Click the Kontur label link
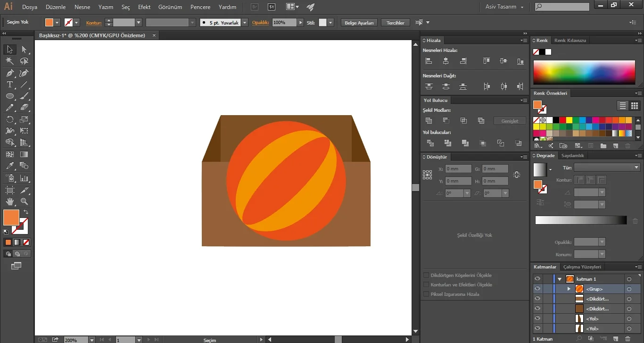The height and width of the screenshot is (343, 644). point(94,23)
